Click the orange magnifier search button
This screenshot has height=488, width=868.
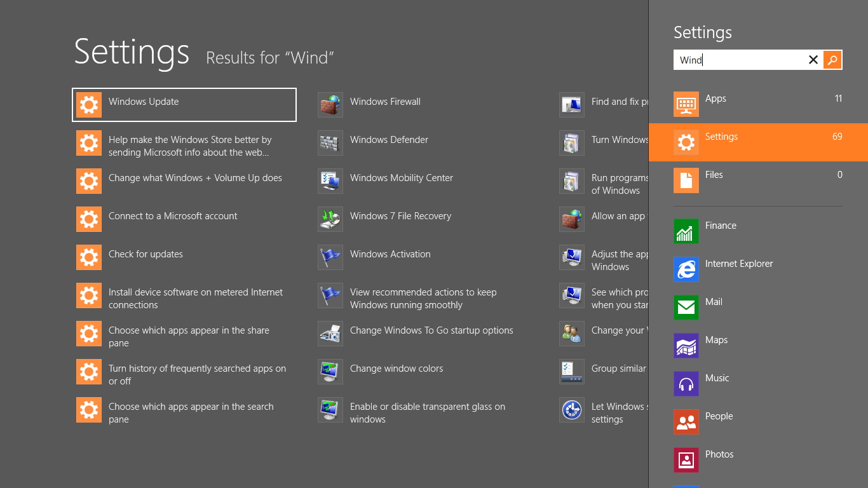click(x=832, y=60)
